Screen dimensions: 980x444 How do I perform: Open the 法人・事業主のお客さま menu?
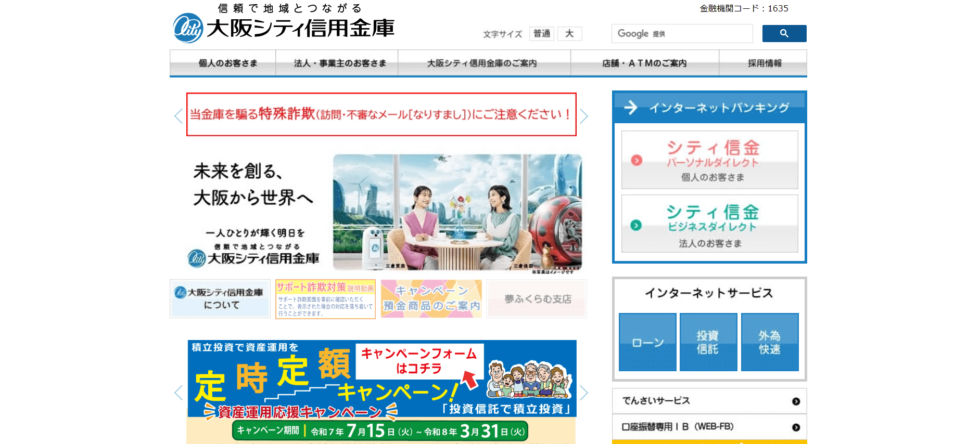click(x=337, y=63)
